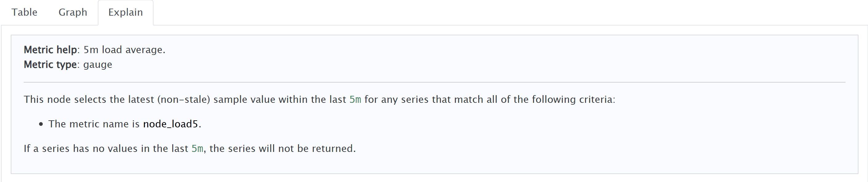Click the 'following criteria:' text
Screen dimensions: 868x182
573,99
